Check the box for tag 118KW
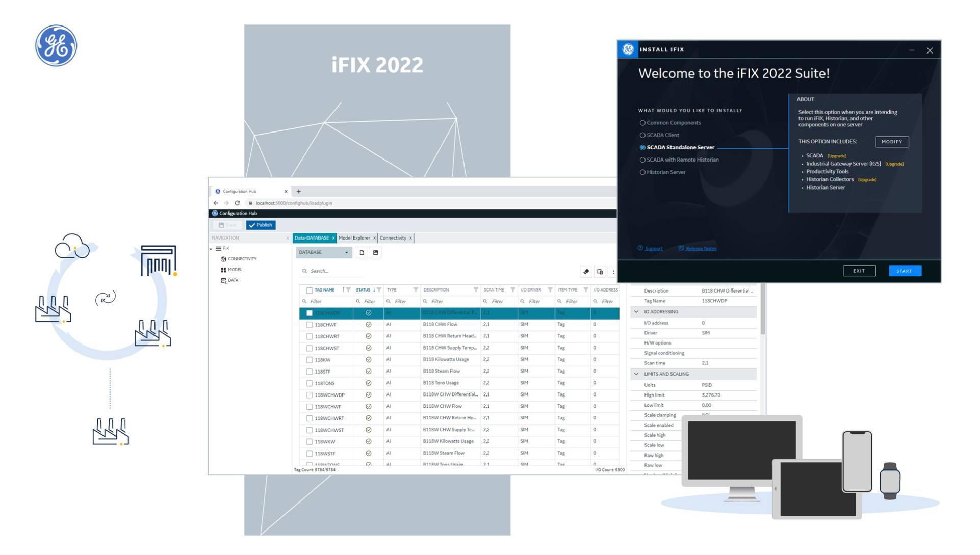The height and width of the screenshot is (555, 980). point(310,360)
